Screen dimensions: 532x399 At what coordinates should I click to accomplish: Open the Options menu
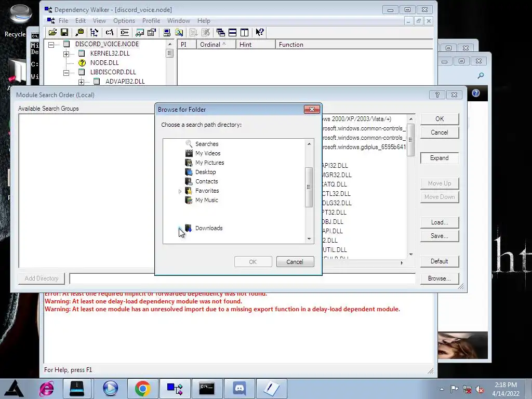[x=124, y=21]
